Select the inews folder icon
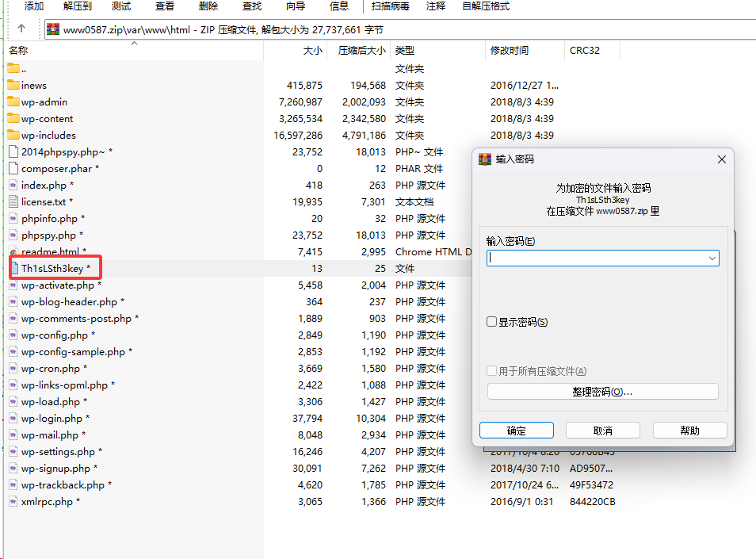 [13, 85]
